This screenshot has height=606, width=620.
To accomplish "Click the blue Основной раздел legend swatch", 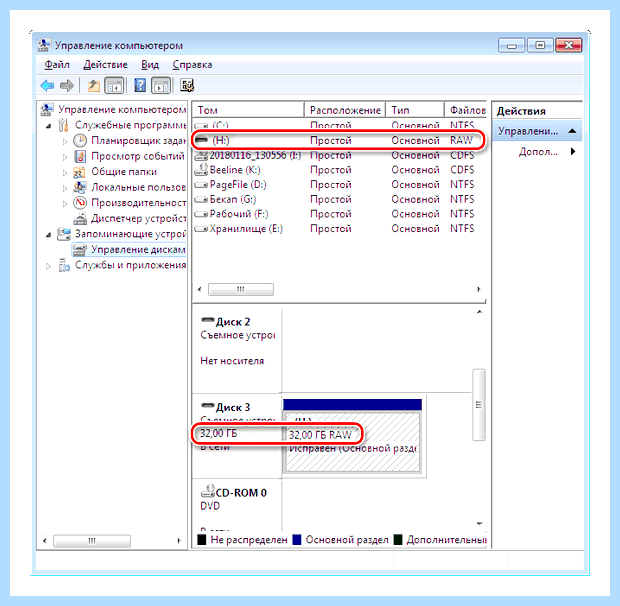I will pyautogui.click(x=297, y=540).
